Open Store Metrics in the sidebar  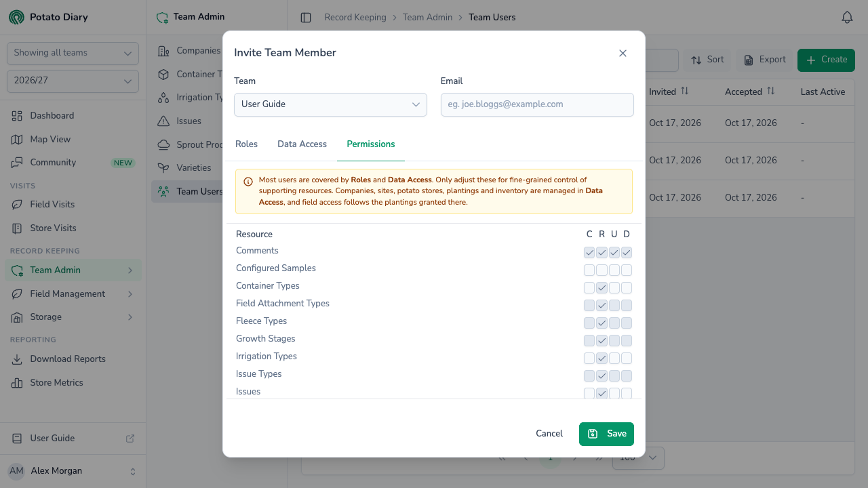(73, 383)
